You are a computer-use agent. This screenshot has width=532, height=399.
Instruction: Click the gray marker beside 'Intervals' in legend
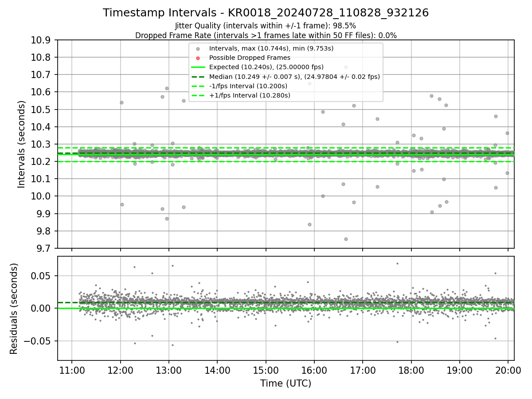point(198,48)
